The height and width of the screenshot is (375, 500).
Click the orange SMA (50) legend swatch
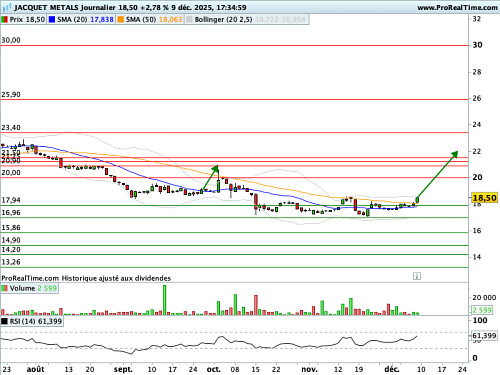point(120,20)
